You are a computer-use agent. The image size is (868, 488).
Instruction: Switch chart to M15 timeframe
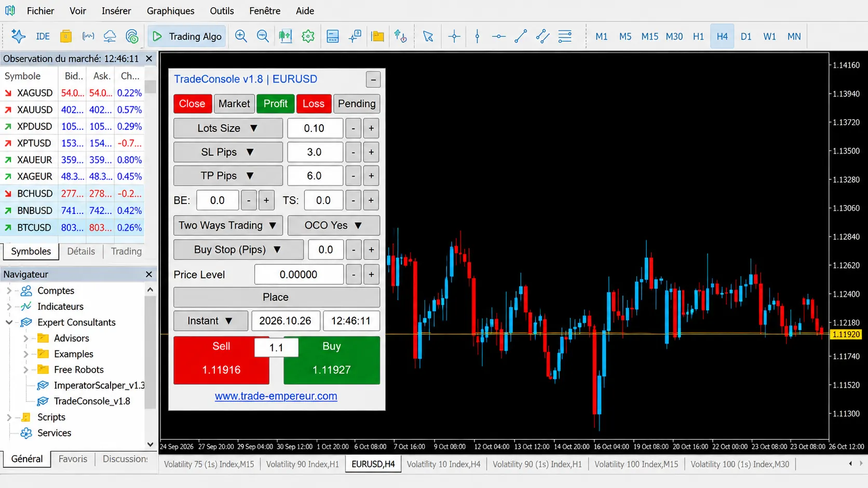point(649,36)
